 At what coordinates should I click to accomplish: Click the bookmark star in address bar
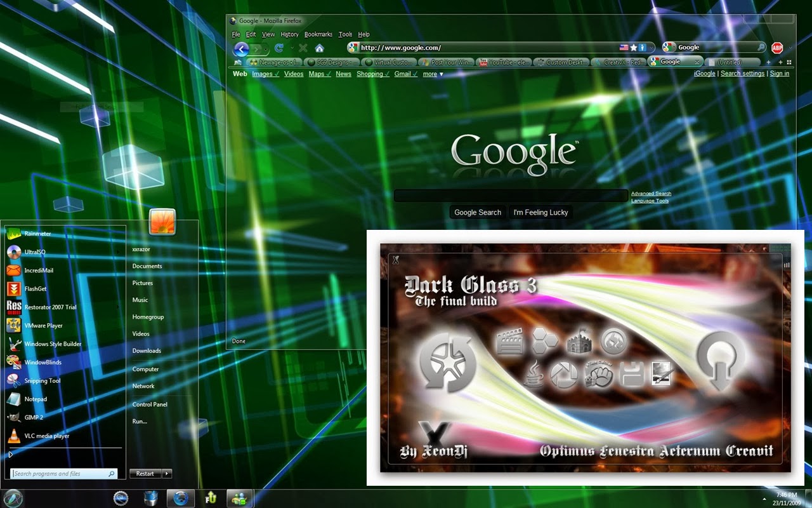pos(633,48)
